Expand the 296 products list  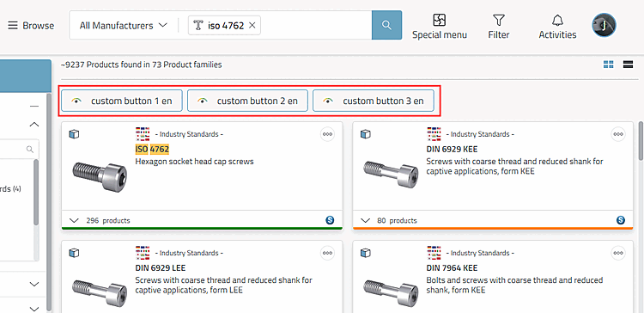[x=100, y=220]
